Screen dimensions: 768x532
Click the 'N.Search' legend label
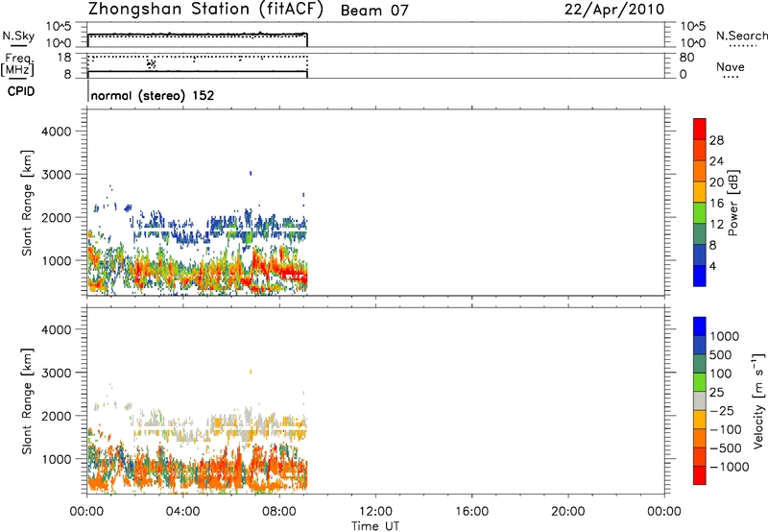click(741, 36)
